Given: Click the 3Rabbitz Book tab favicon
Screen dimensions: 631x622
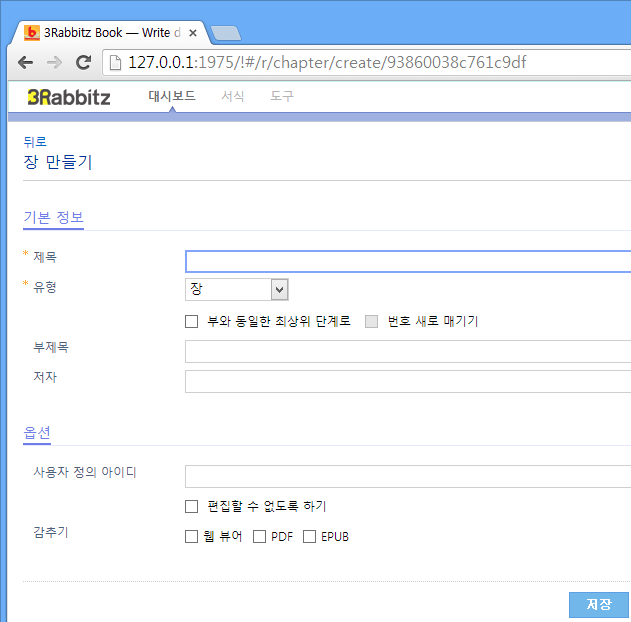Looking at the screenshot, I should (31, 33).
